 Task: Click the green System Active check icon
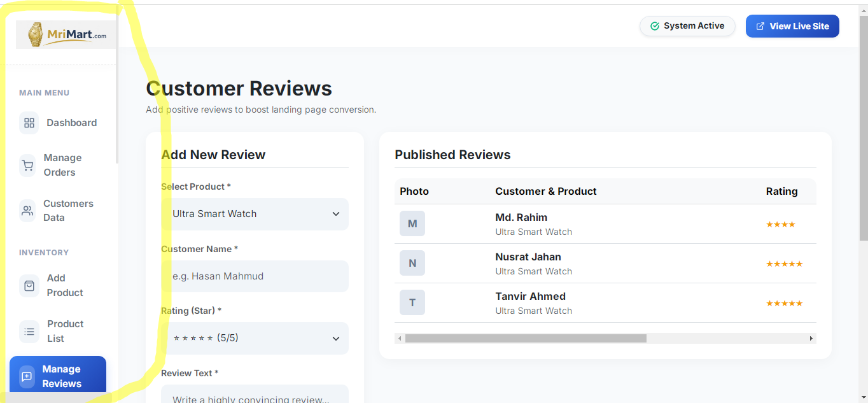pos(654,26)
